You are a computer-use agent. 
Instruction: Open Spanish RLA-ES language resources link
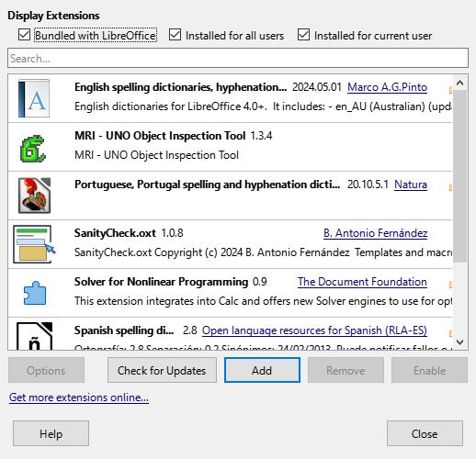click(314, 330)
